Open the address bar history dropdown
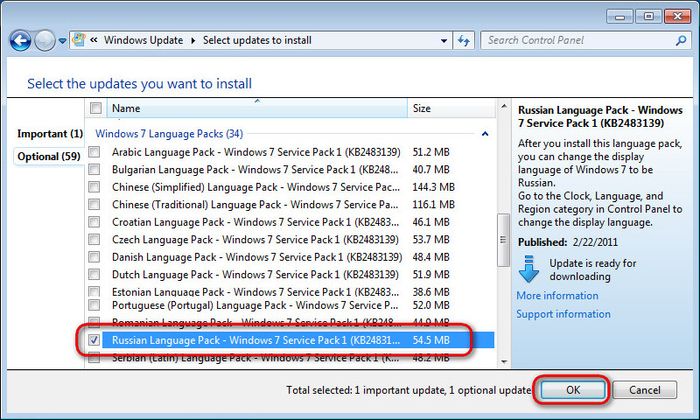Image resolution: width=700 pixels, height=420 pixels. pyautogui.click(x=444, y=41)
